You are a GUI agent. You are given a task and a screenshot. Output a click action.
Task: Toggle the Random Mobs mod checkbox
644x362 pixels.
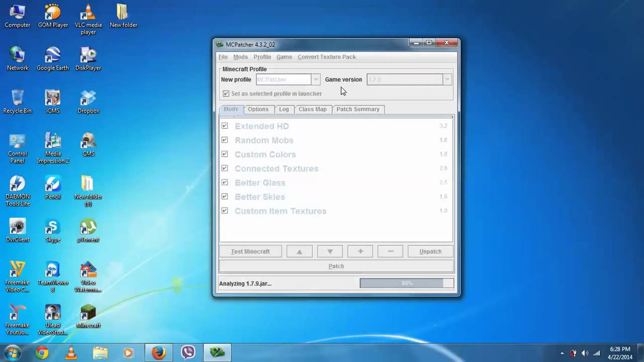(224, 140)
